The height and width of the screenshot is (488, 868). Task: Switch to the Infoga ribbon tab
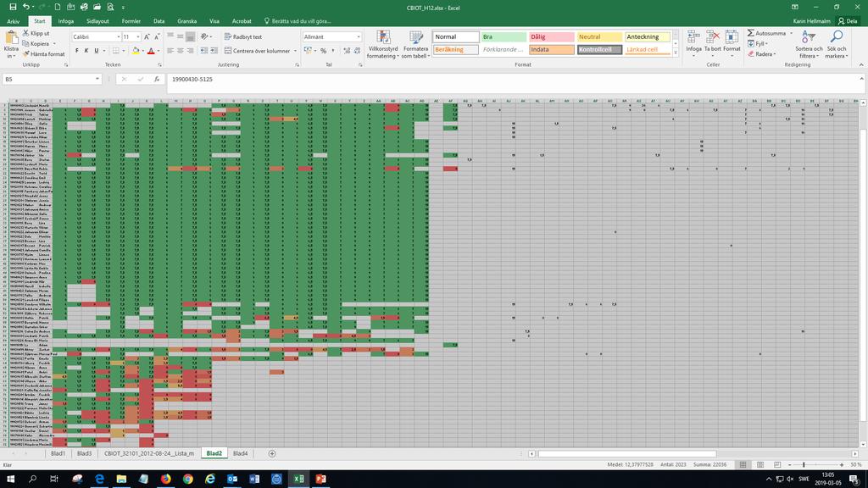tap(66, 21)
